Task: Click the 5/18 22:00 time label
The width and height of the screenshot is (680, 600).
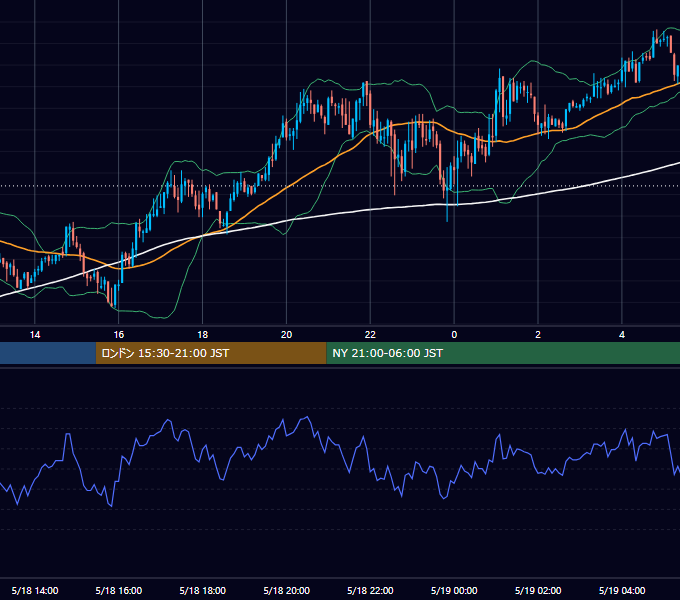Action: (370, 590)
